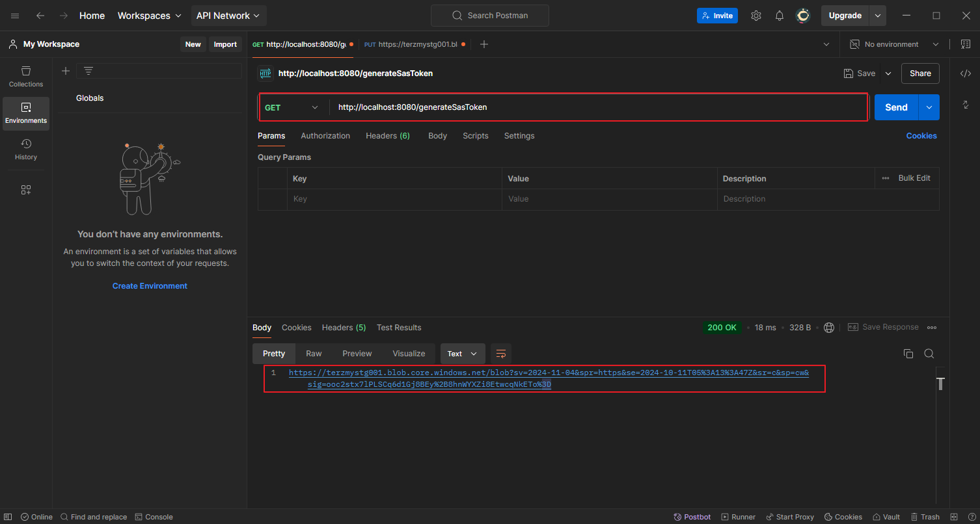Screen dimensions: 980x524
Task: Open Collections in the sidebar
Action: pyautogui.click(x=26, y=77)
